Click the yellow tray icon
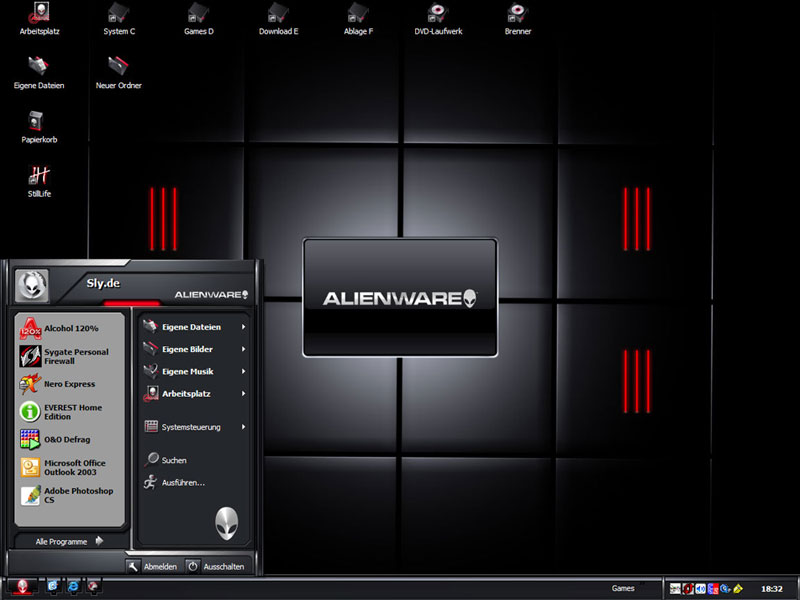Image resolution: width=800 pixels, height=600 pixels. tap(738, 589)
